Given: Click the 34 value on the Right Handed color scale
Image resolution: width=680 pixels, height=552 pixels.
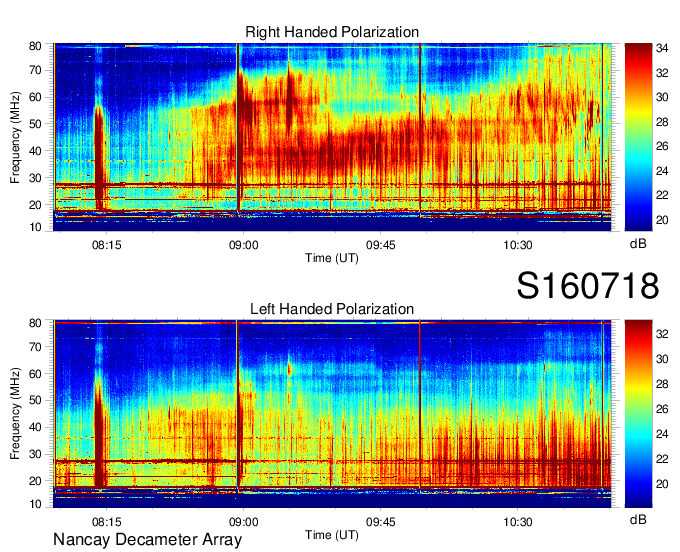Looking at the screenshot, I should coord(662,48).
